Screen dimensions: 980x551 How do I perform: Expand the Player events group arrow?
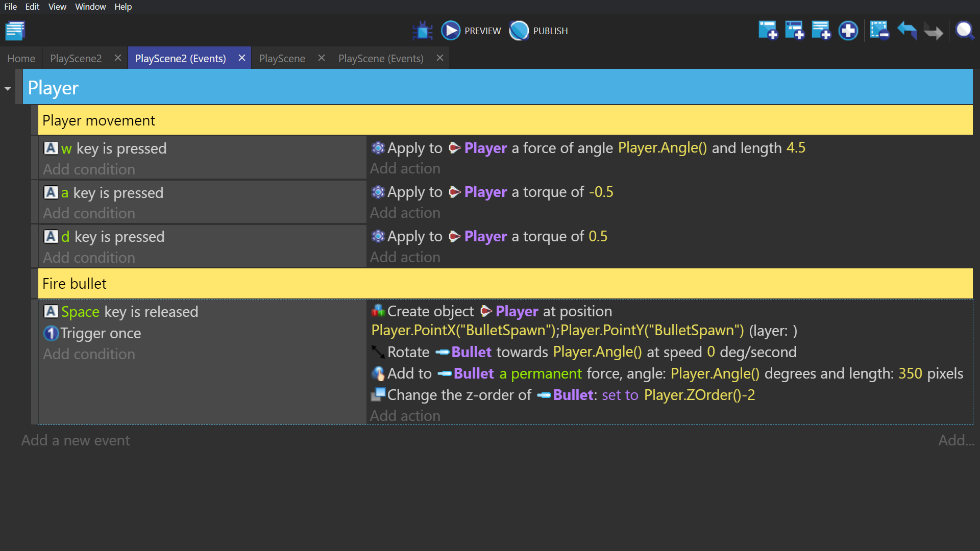tap(8, 87)
